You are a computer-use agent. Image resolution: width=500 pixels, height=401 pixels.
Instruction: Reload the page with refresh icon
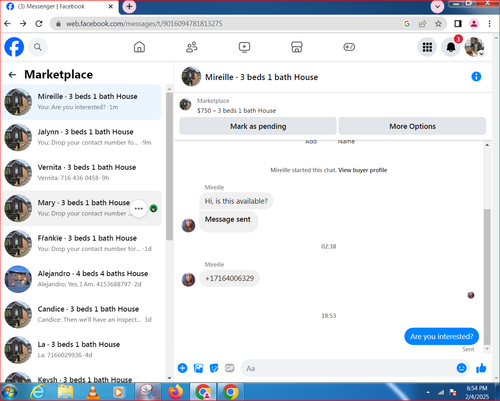coord(39,24)
